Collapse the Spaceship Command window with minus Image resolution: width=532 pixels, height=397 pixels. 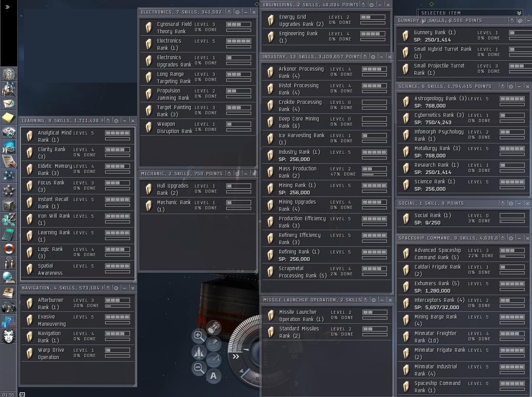519,238
